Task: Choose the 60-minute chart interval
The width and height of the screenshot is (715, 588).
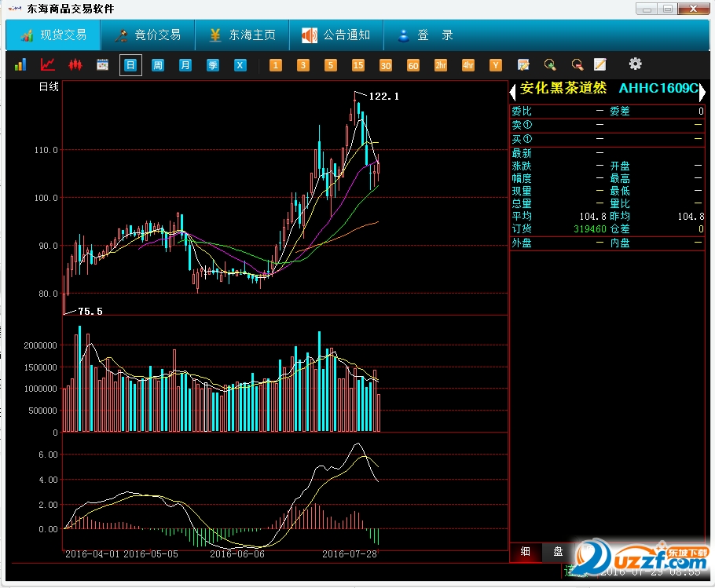Action: [413, 65]
